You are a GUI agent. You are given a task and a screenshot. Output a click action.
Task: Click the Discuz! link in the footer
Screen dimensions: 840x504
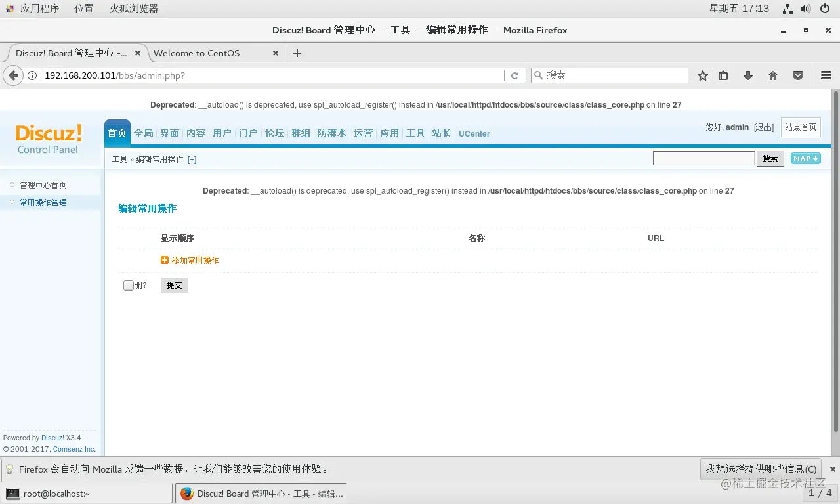(52, 438)
